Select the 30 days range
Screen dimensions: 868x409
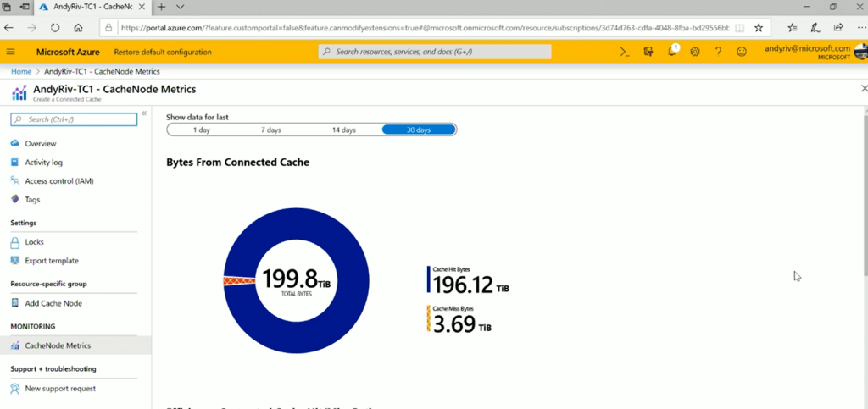click(x=419, y=130)
